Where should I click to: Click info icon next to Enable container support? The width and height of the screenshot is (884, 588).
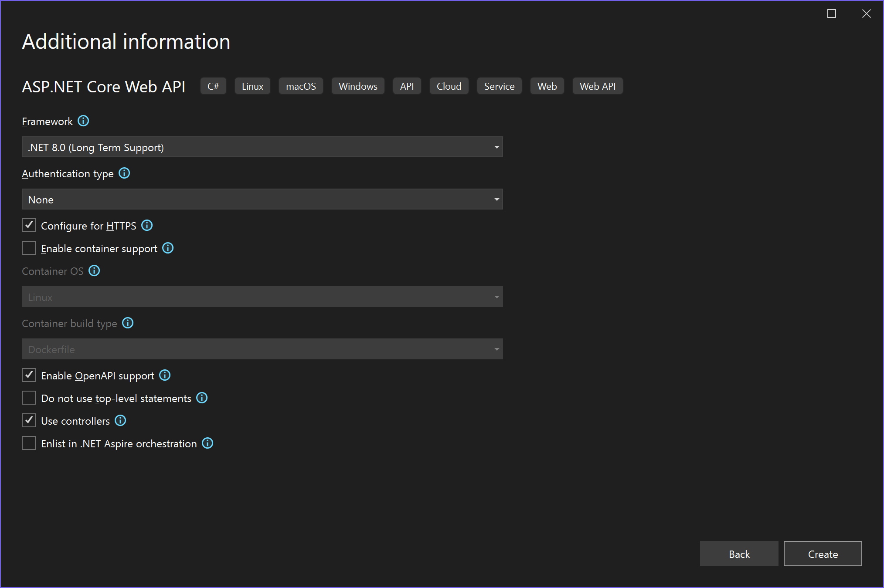168,248
